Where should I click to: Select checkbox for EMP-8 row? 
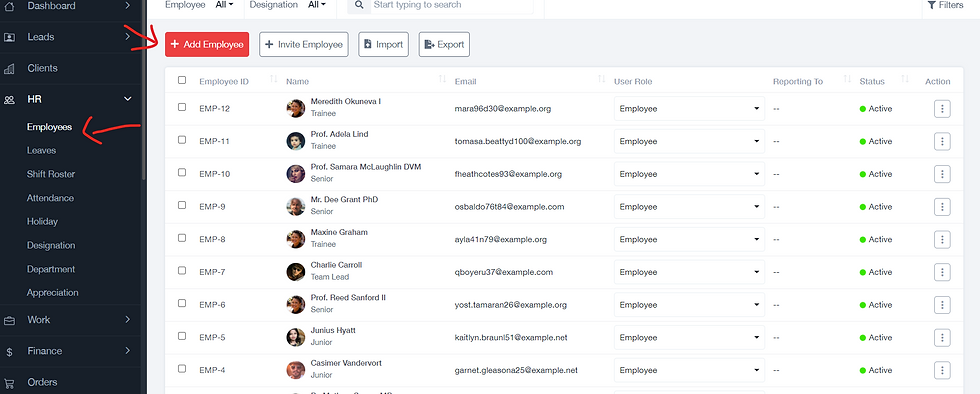[x=182, y=238]
